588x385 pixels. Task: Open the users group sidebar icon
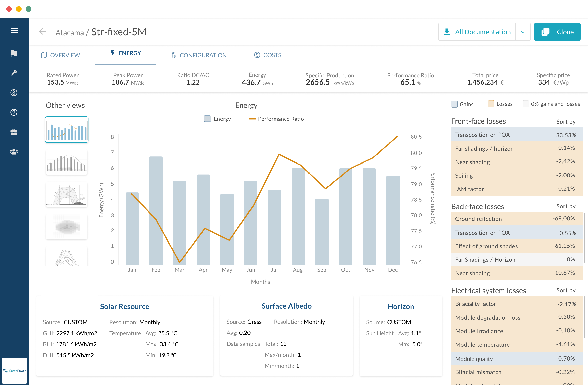click(x=14, y=152)
